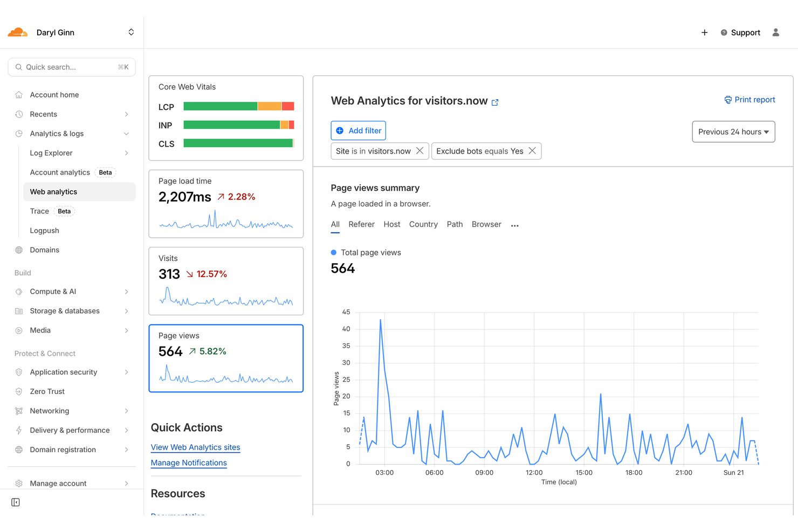Remove the Site is in visitors.now filter
The image size is (798, 532).
click(x=419, y=151)
